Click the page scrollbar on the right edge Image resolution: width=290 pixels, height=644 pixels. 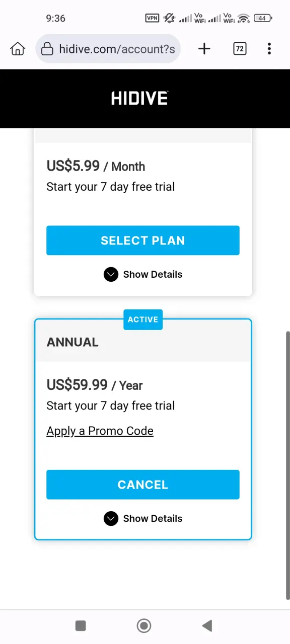click(x=287, y=465)
